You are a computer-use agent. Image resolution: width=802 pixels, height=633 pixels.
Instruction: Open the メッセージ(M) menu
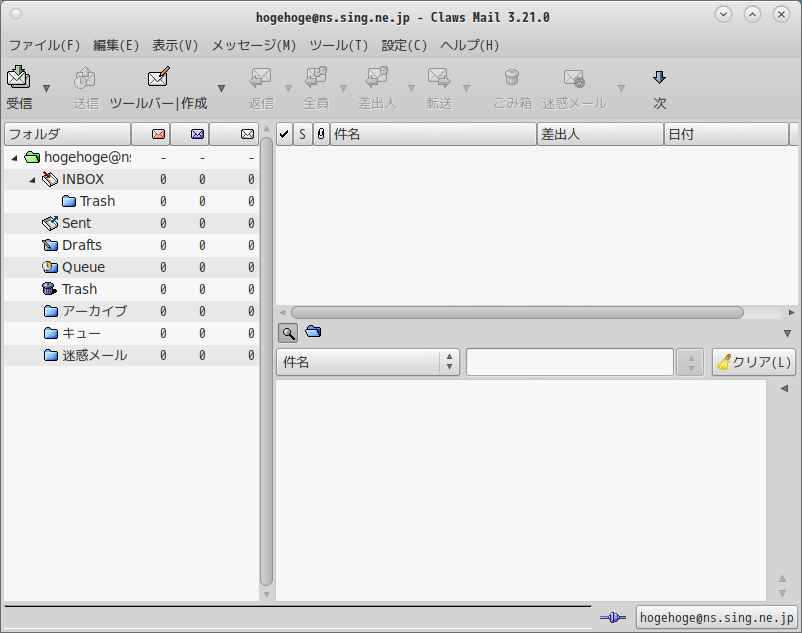tap(254, 46)
